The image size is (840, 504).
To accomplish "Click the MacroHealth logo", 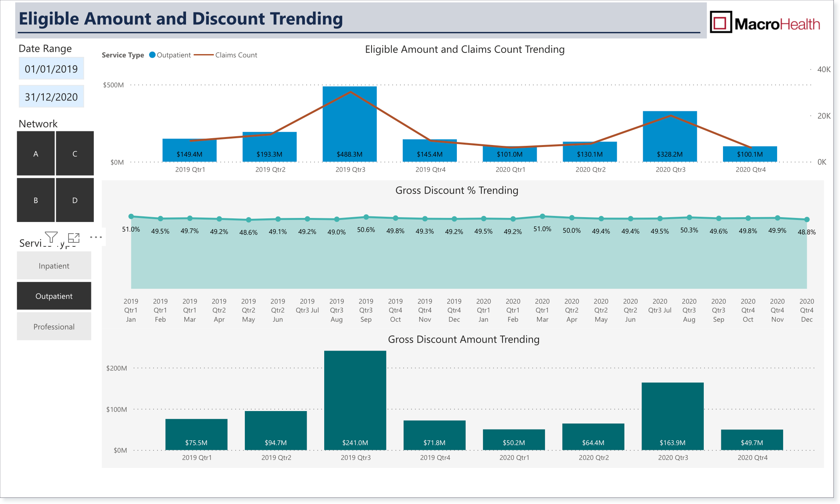I will (x=765, y=23).
